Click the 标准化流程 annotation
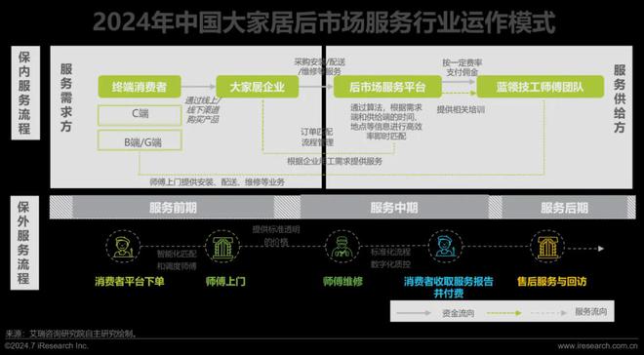 [x=390, y=252]
